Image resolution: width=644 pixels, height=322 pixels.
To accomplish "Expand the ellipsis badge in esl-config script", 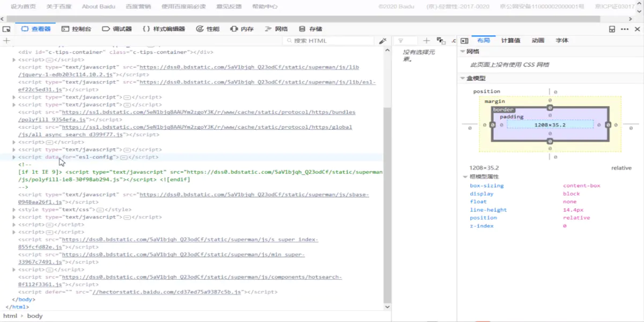I will pos(123,157).
